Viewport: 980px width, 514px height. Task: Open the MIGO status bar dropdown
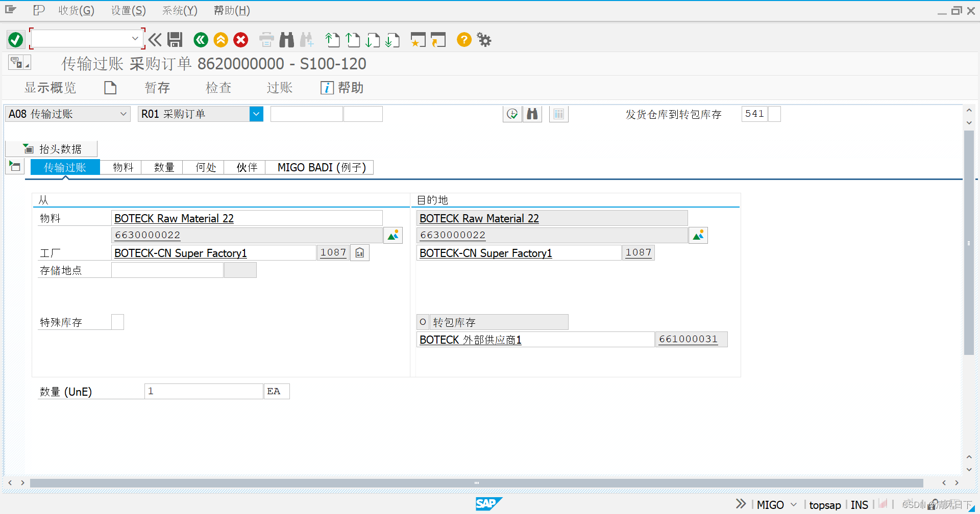point(793,504)
